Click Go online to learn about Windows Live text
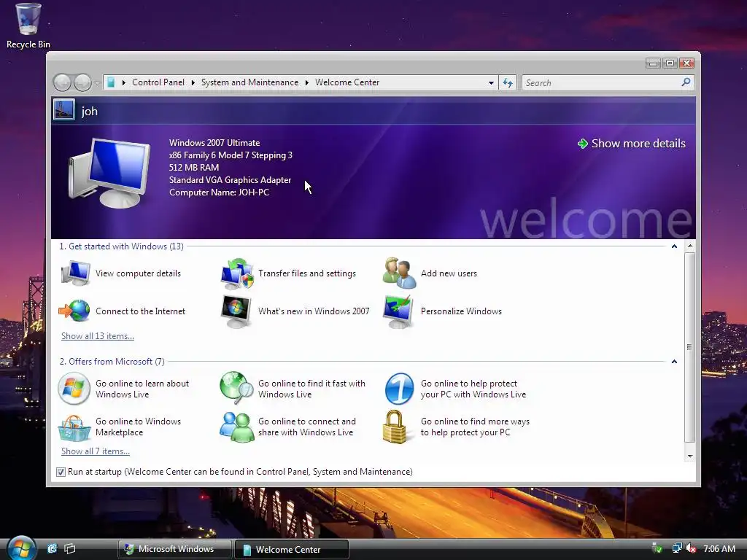 pyautogui.click(x=142, y=389)
